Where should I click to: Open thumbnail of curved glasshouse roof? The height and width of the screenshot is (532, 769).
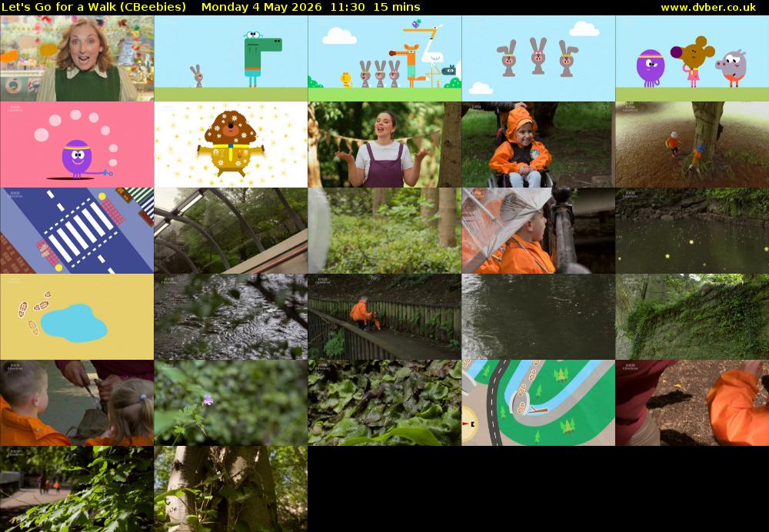231,231
